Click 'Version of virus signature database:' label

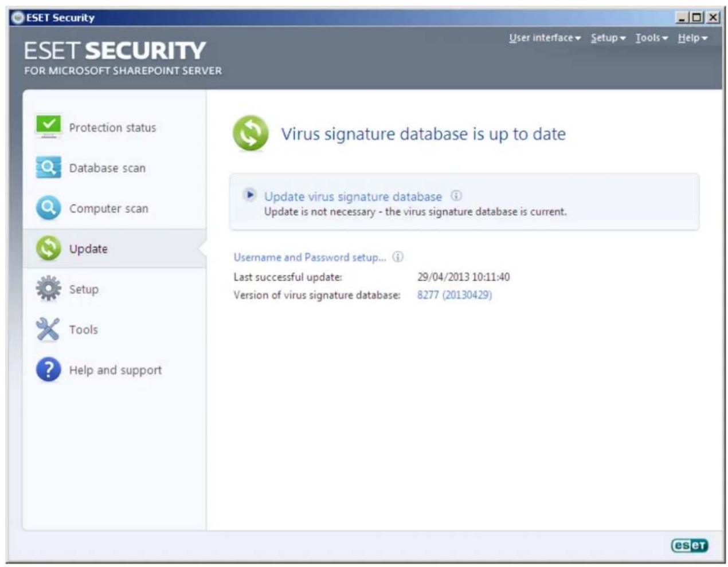tap(317, 295)
